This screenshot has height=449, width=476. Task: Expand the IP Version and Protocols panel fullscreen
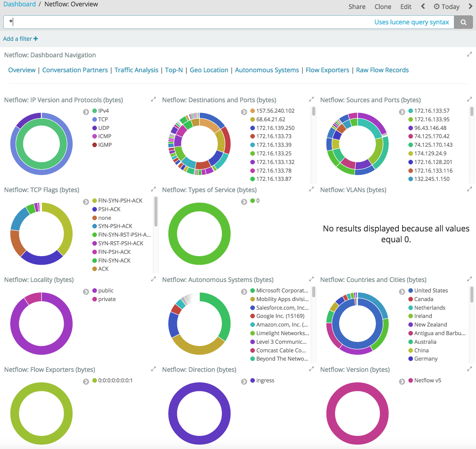(153, 99)
